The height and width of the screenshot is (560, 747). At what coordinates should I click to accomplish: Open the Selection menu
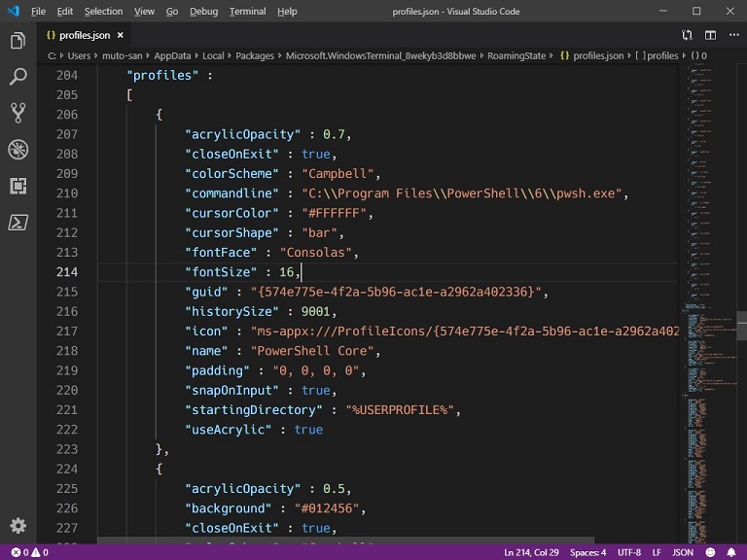click(x=103, y=11)
